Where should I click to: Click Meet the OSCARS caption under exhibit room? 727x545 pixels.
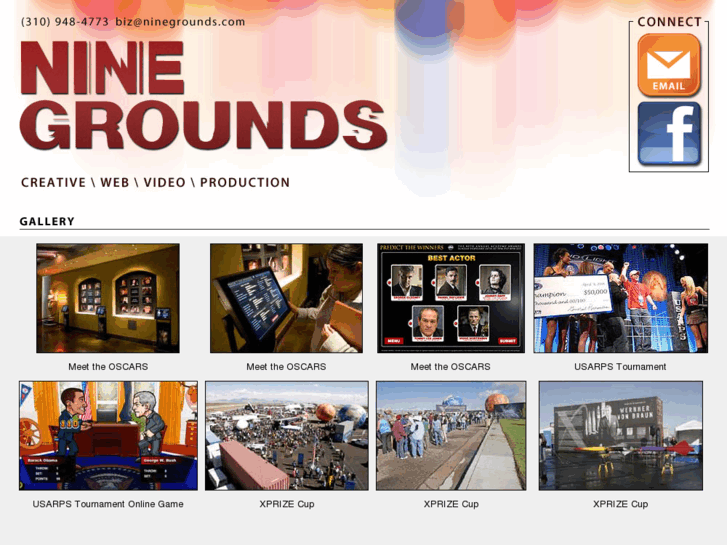coord(108,366)
